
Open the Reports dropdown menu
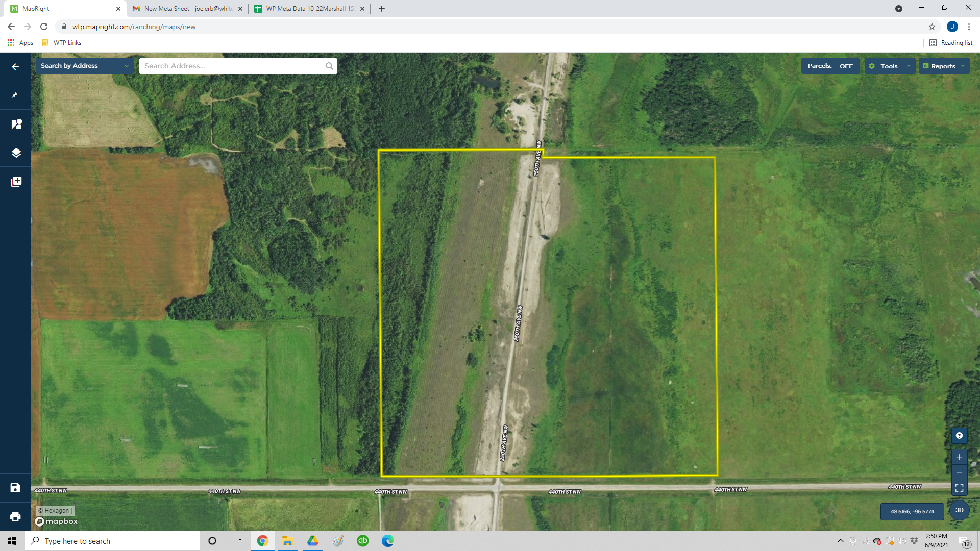[944, 66]
